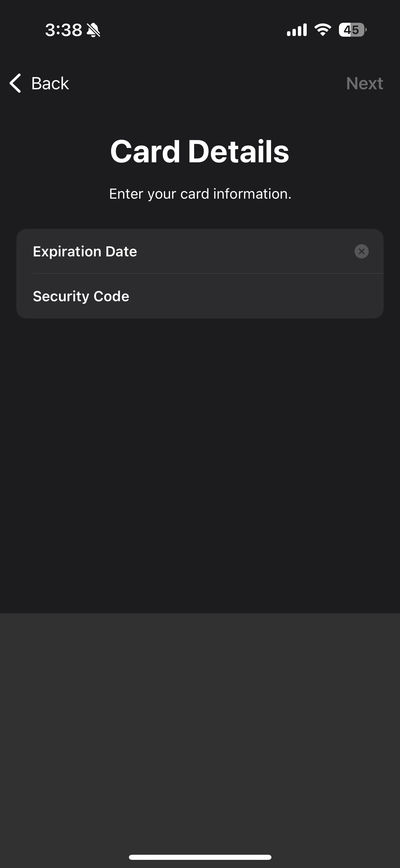400x868 pixels.
Task: Focus the empty Security Code entry area
Action: pos(254,296)
